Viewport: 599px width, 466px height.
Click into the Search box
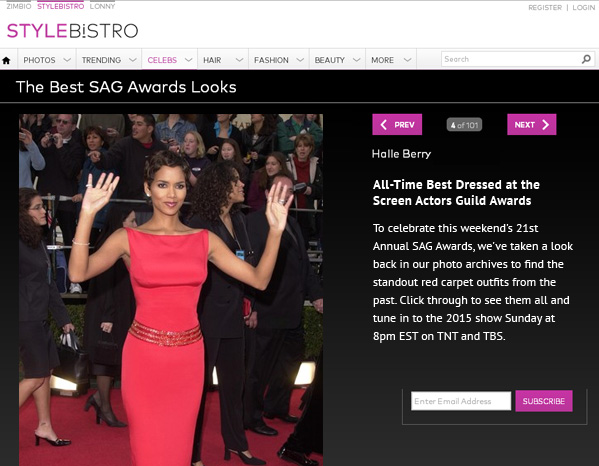511,59
